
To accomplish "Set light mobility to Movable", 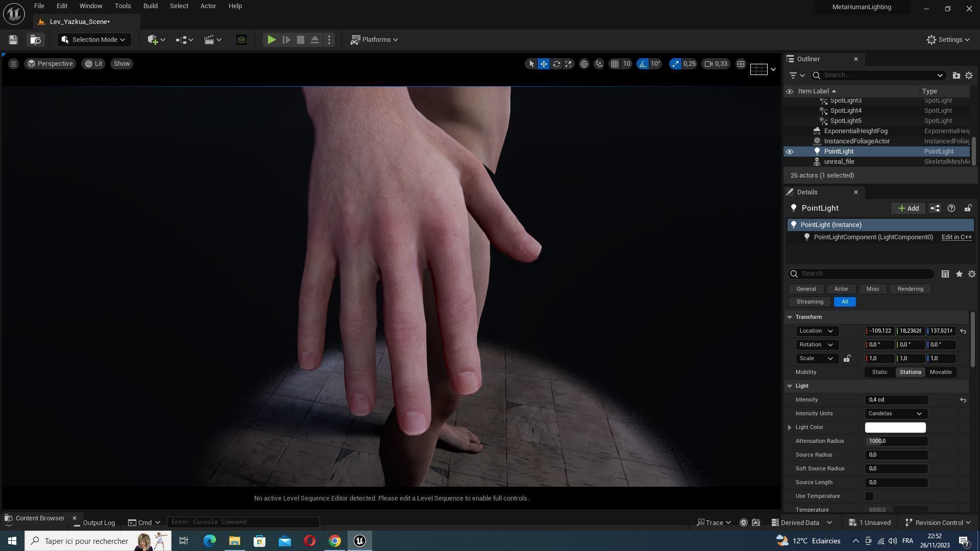I will coord(940,372).
